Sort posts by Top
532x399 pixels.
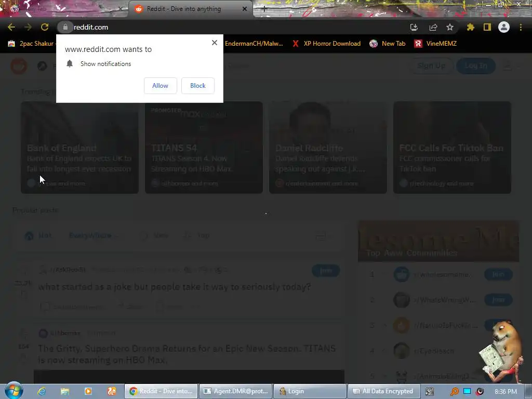pos(197,235)
